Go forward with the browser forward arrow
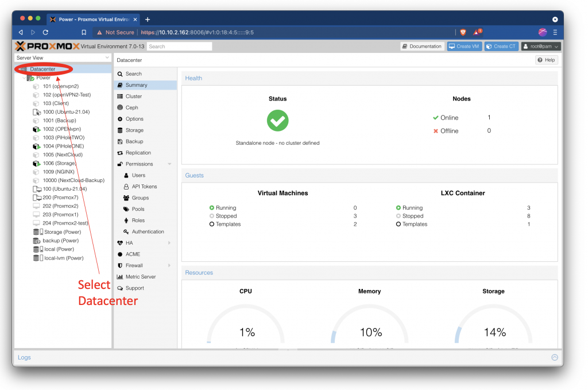 tap(33, 32)
